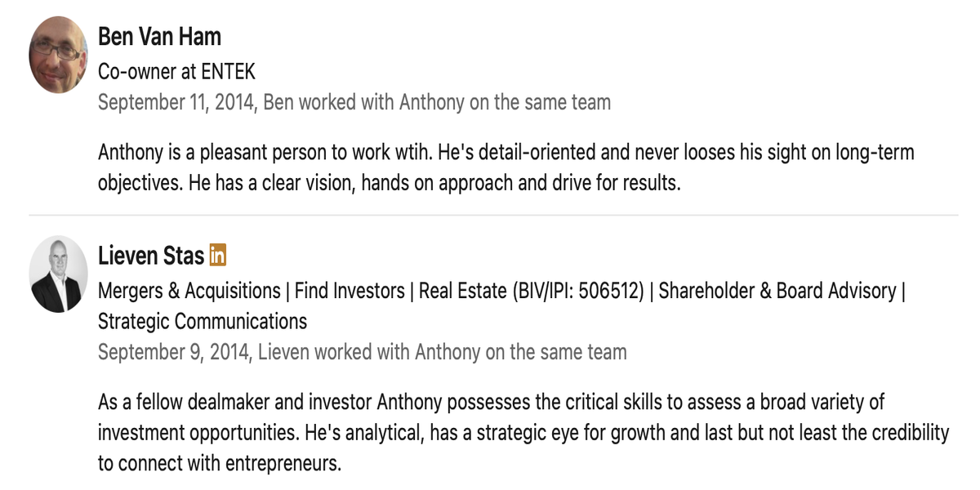This screenshot has height=490, width=980.
Task: Click 'long-term' in Ben's recommendation
Action: coord(873,153)
